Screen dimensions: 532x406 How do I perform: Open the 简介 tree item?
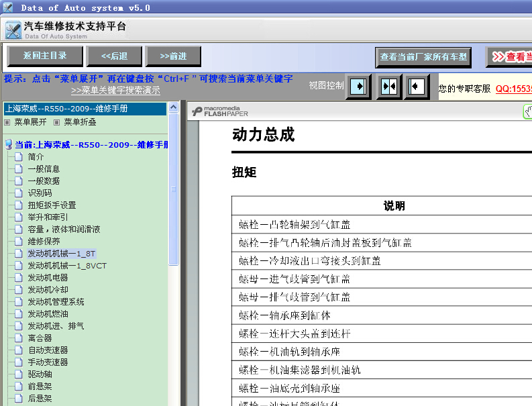[36, 157]
